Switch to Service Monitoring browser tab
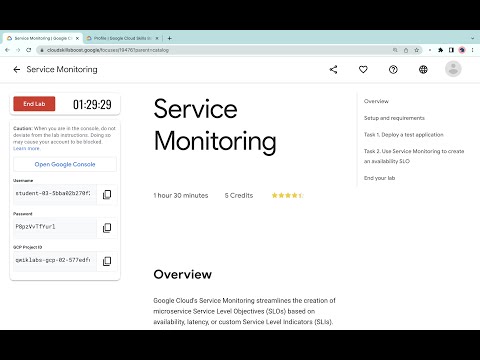 43,38
